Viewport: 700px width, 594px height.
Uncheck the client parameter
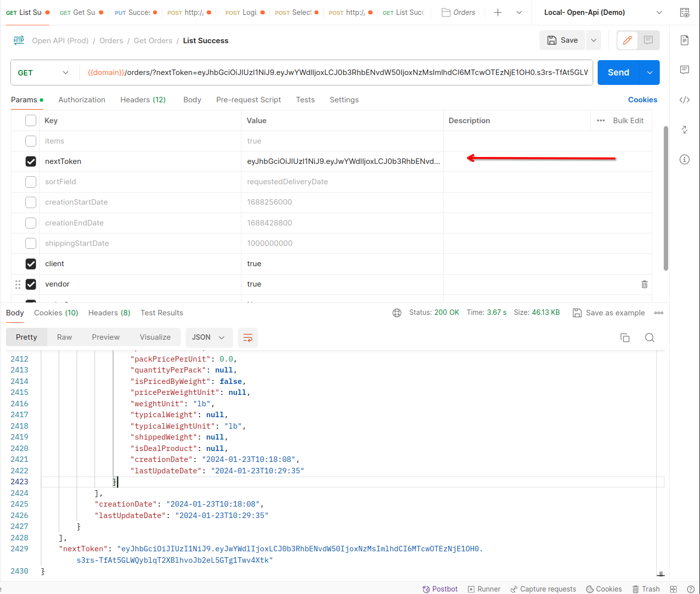[x=31, y=264]
